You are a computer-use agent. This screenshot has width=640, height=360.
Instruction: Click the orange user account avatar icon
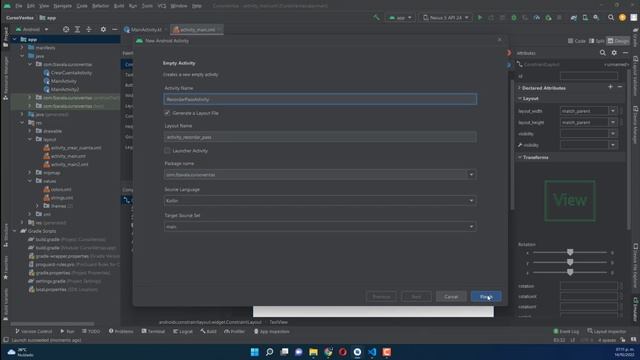(x=622, y=18)
